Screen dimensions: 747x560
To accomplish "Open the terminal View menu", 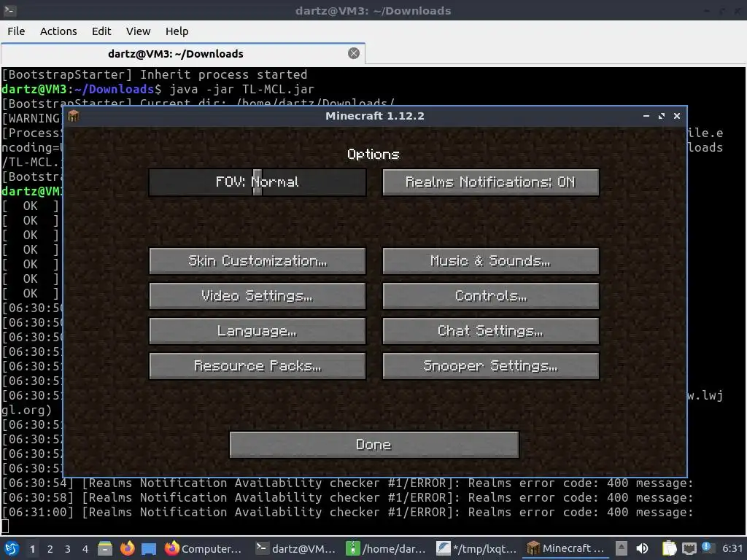I will coord(138,31).
